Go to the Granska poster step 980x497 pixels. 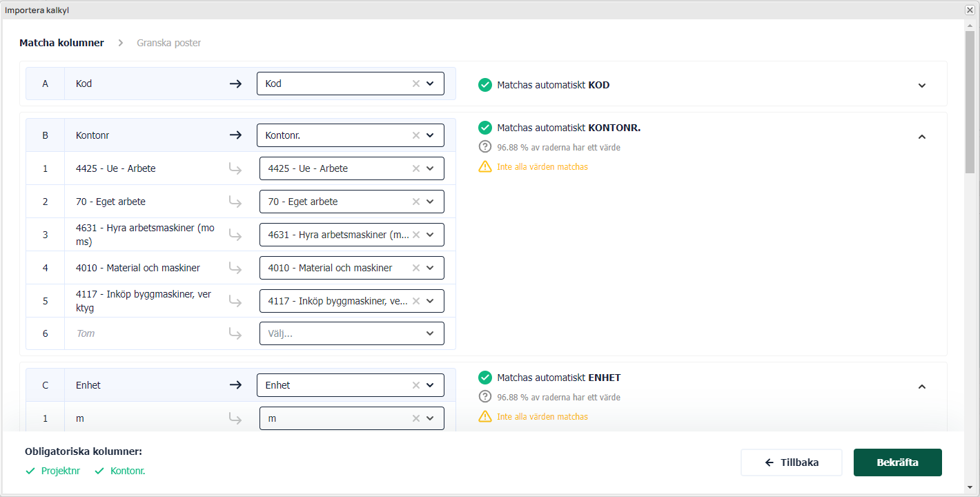tap(168, 43)
